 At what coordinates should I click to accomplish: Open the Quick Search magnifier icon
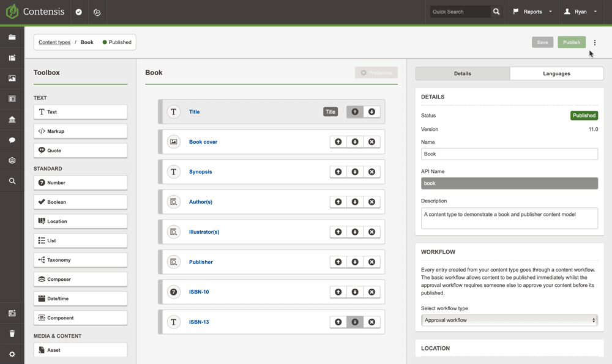(496, 11)
